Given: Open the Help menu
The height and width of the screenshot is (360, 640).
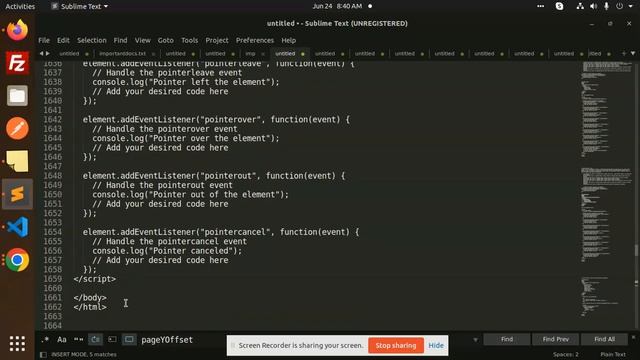Looking at the screenshot, I should point(289,40).
